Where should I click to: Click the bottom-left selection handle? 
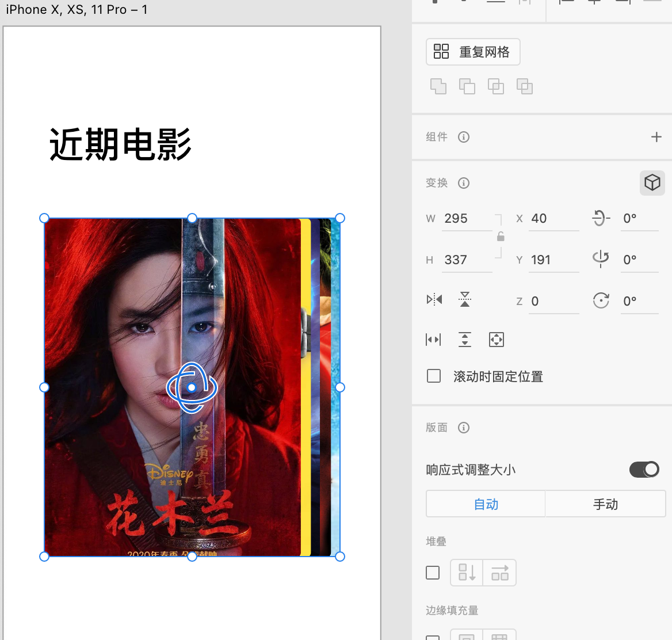44,557
